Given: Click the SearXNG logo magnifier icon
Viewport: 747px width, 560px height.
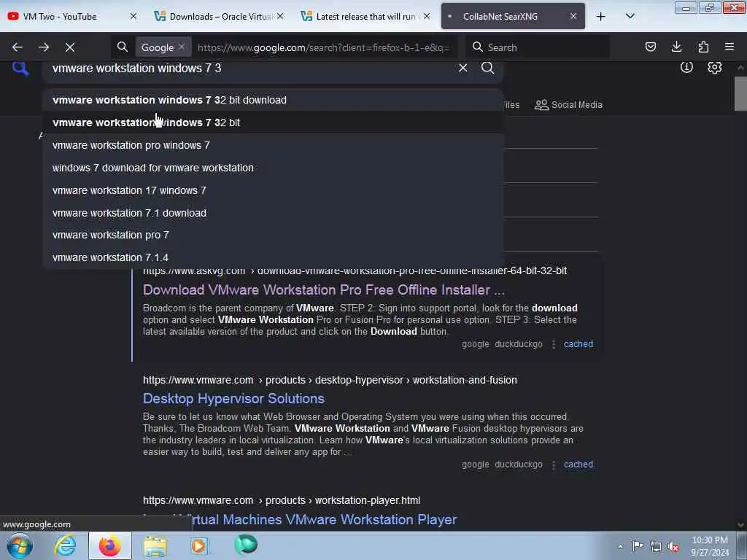Looking at the screenshot, I should [x=20, y=68].
